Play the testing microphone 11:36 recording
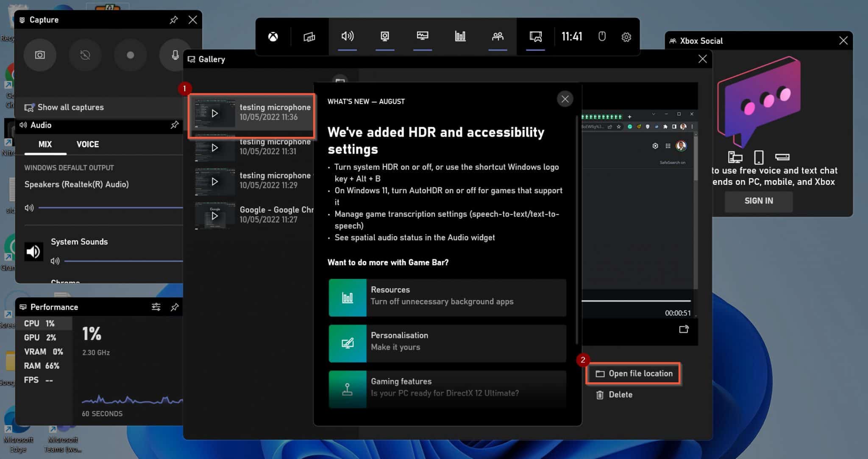This screenshot has width=868, height=459. tap(214, 113)
